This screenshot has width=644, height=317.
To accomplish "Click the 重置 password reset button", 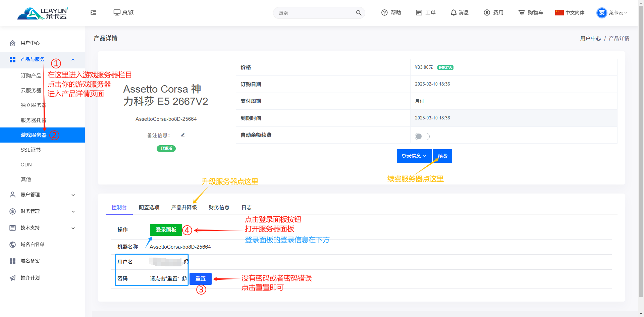I will tap(201, 279).
